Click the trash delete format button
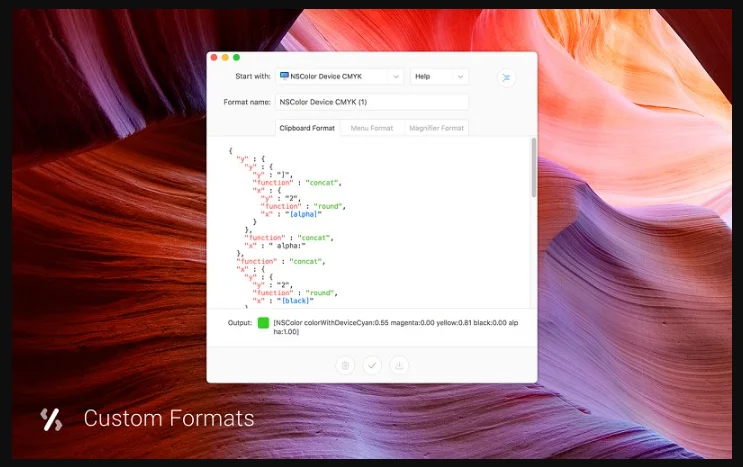 click(345, 365)
